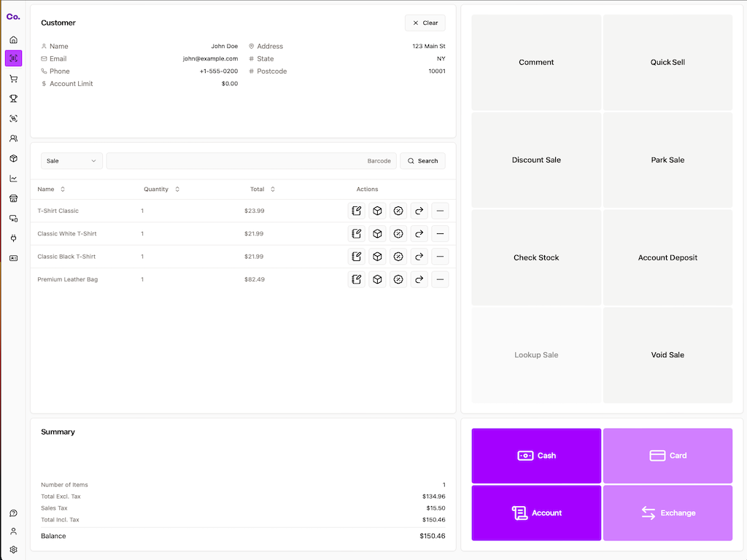Open settings gear at sidebar bottom
Viewport: 747px width, 560px height.
click(13, 550)
